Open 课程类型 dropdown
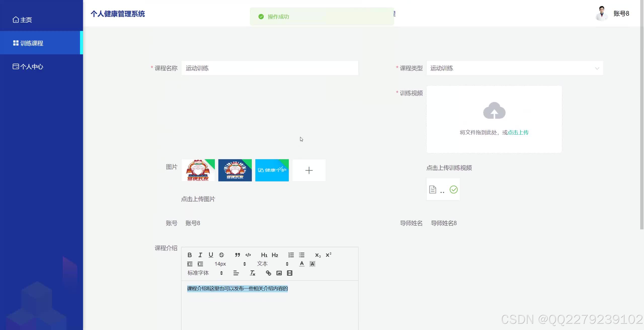 tap(514, 68)
